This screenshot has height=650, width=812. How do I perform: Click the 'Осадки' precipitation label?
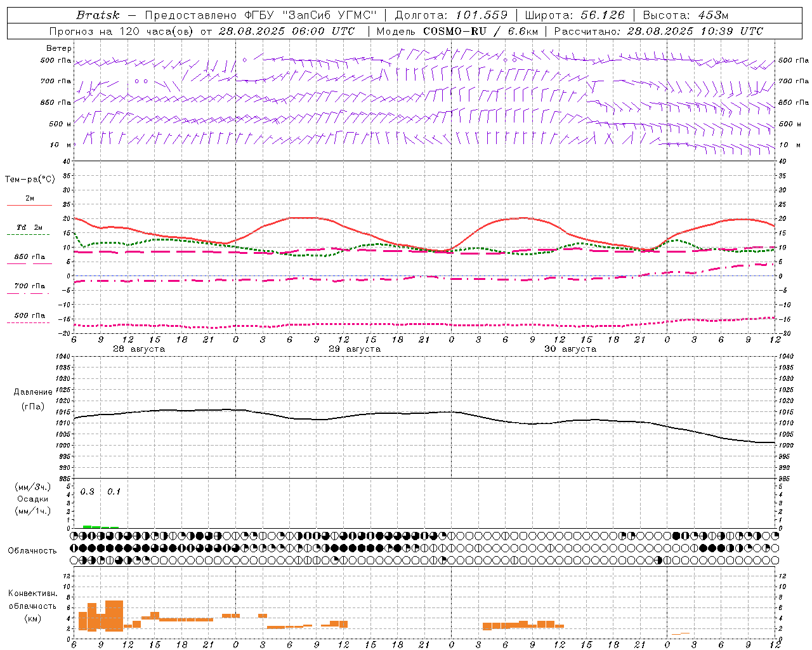coord(33,499)
